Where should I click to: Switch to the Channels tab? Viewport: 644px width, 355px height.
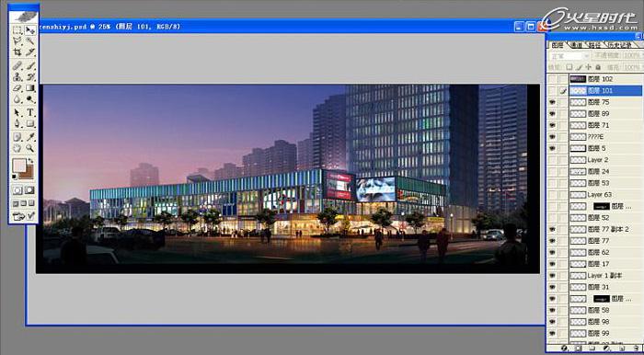[577, 45]
